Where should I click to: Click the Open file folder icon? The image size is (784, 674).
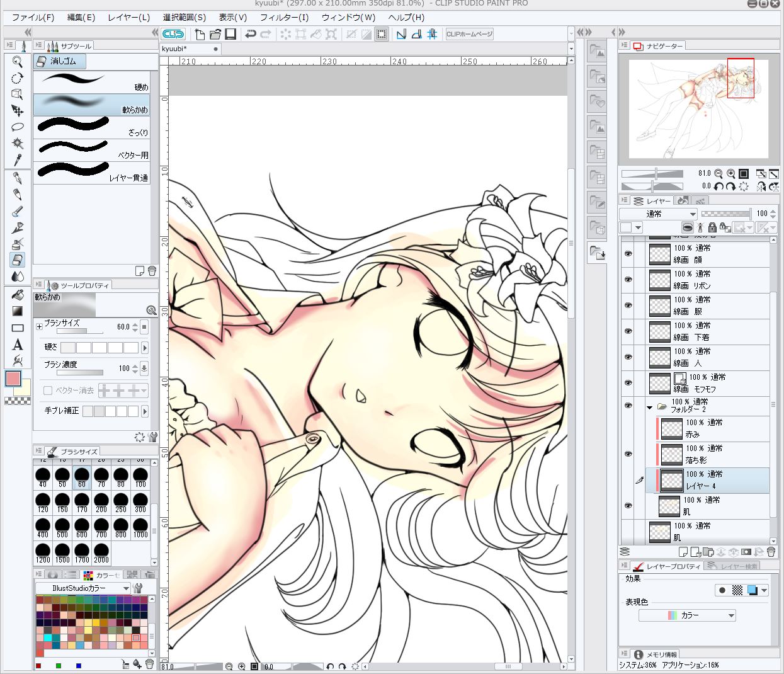(x=215, y=34)
